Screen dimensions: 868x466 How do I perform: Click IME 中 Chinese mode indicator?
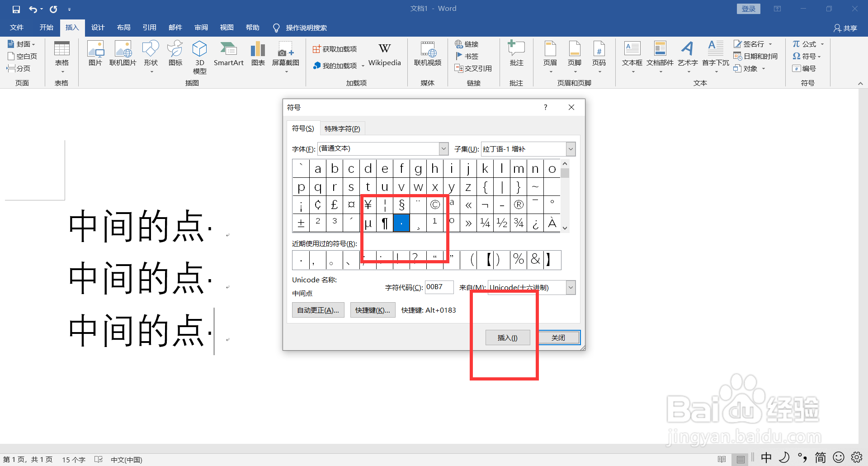point(766,458)
